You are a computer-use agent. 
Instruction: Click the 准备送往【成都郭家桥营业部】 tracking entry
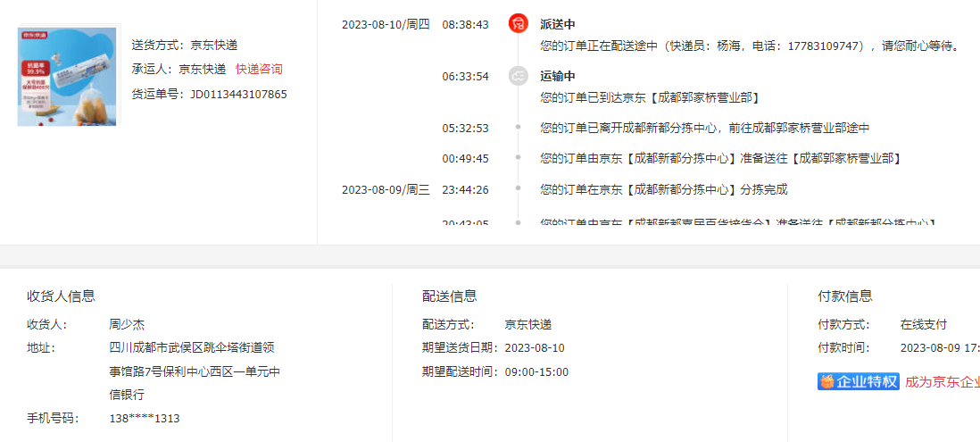720,158
